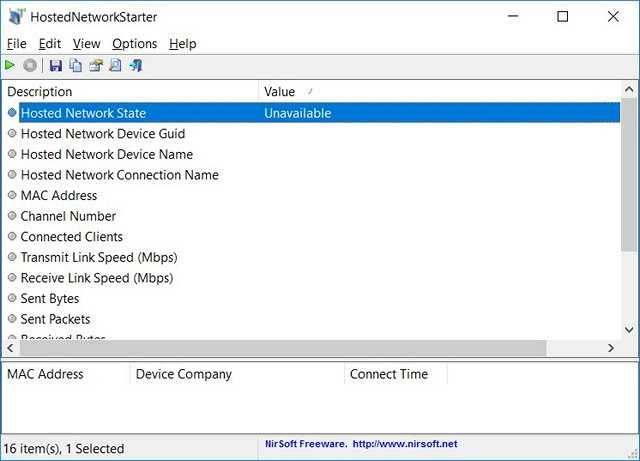The image size is (640, 461).
Task: Click the horizontal scrollbar right arrow
Action: [x=611, y=348]
